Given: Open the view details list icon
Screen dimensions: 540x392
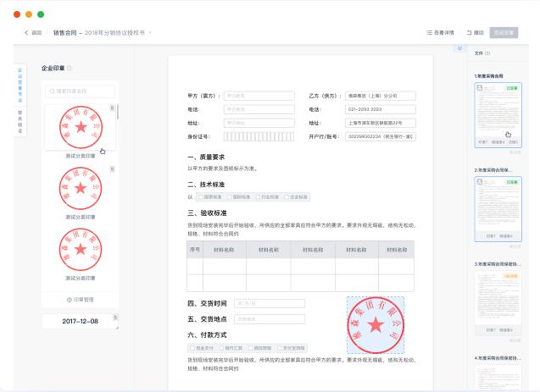Looking at the screenshot, I should tap(429, 33).
